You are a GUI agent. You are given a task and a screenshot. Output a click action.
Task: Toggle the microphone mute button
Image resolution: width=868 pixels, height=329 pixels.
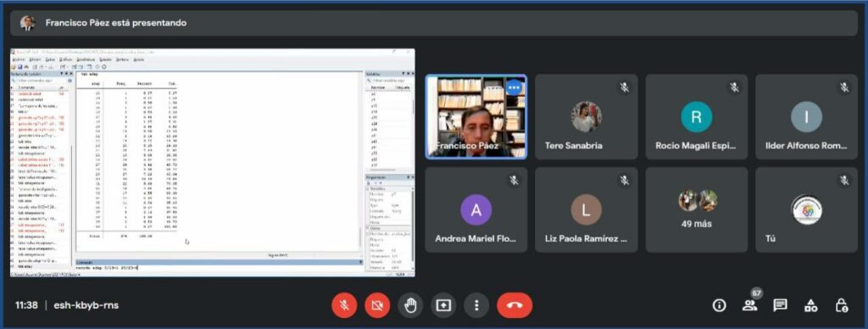coord(344,305)
